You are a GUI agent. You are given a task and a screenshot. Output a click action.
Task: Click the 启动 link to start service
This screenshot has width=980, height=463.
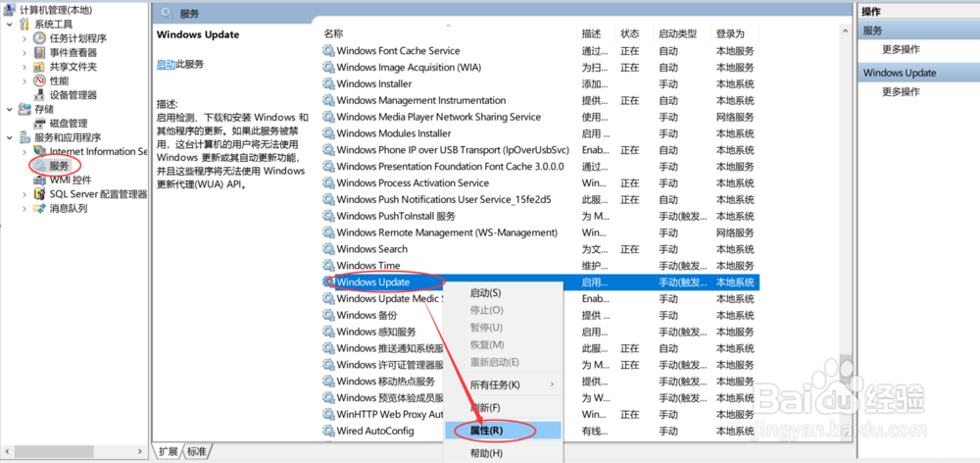[x=166, y=64]
